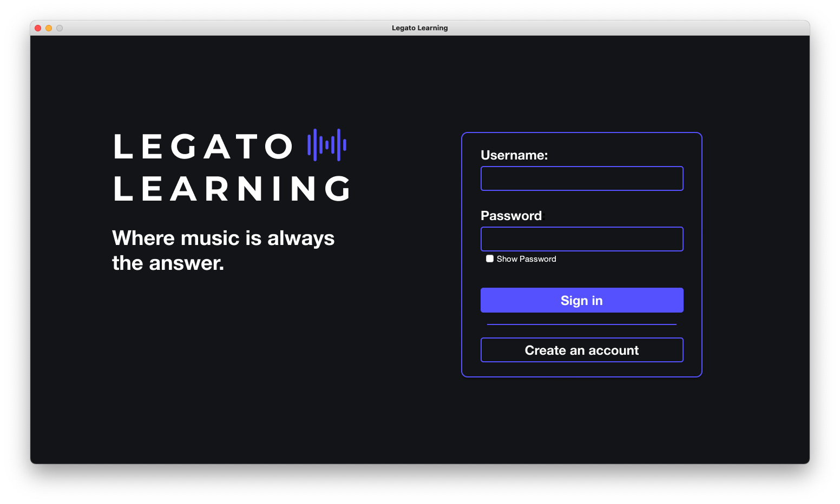This screenshot has height=504, width=840.
Task: Click inside the Username input field
Action: (x=581, y=178)
